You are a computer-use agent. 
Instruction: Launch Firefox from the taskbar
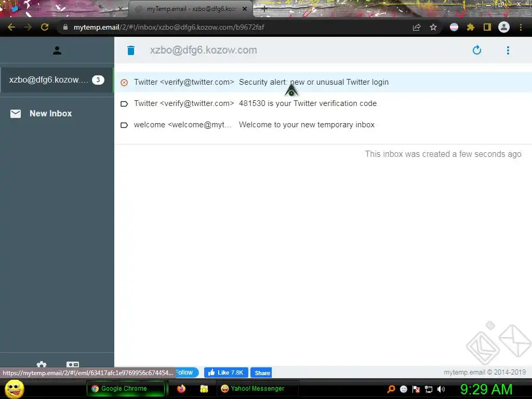coord(181,389)
